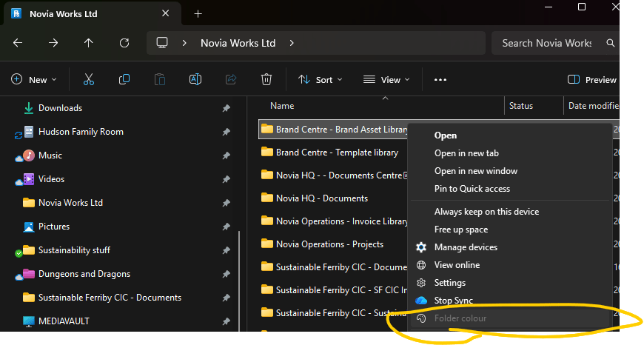Click the Cut scissors icon

click(x=89, y=79)
